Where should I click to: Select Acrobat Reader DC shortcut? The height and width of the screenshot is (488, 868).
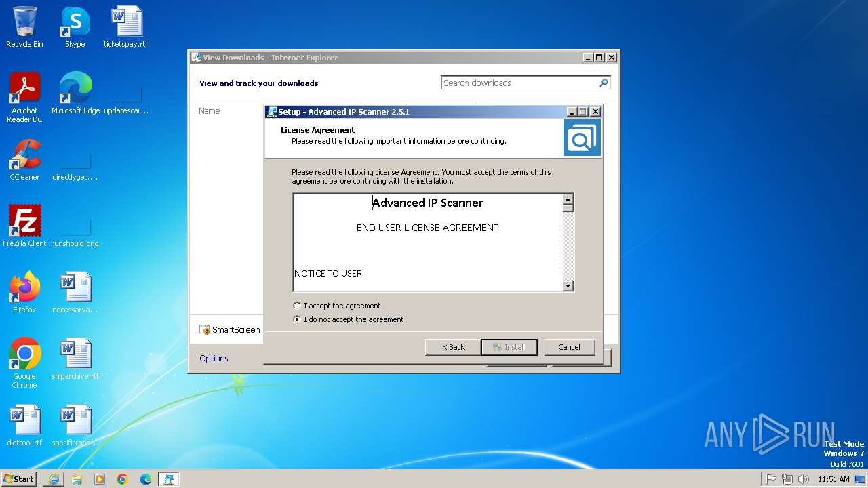(24, 98)
